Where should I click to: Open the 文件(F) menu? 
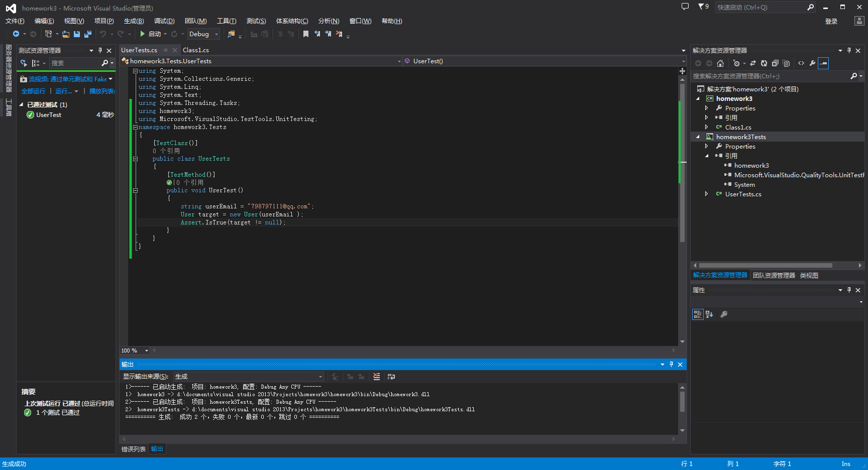15,21
